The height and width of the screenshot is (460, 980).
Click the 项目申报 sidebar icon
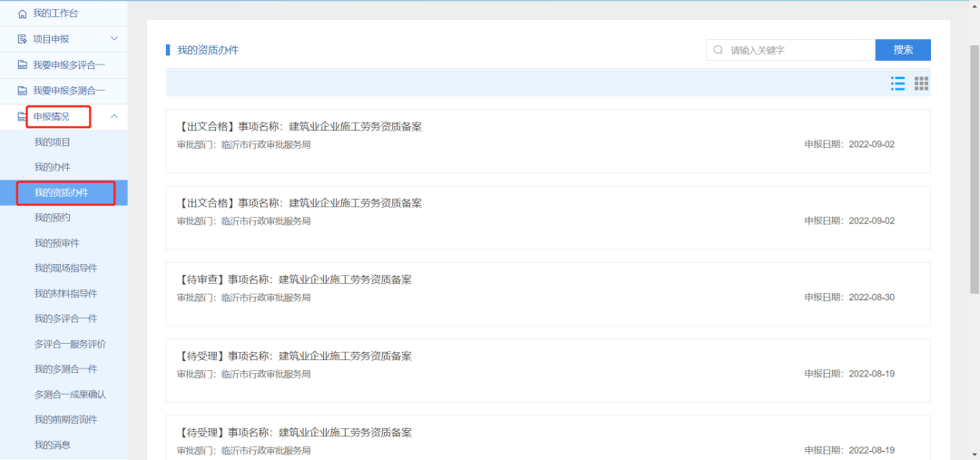[x=23, y=39]
